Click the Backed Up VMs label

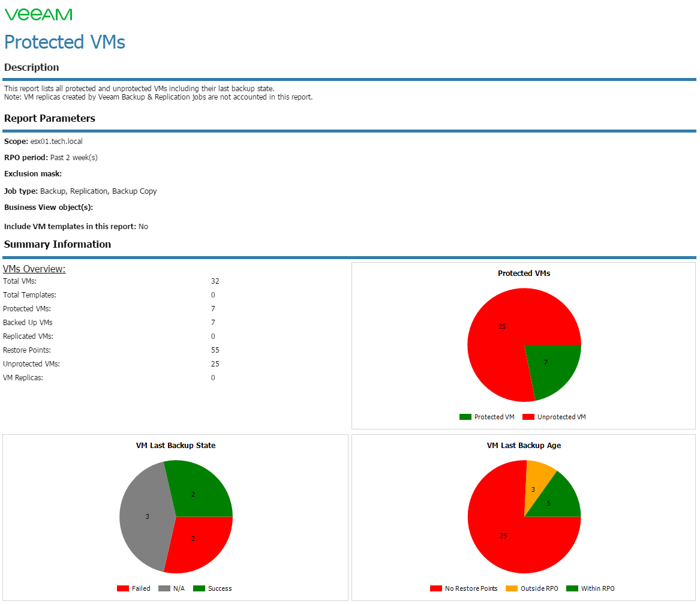coord(28,323)
